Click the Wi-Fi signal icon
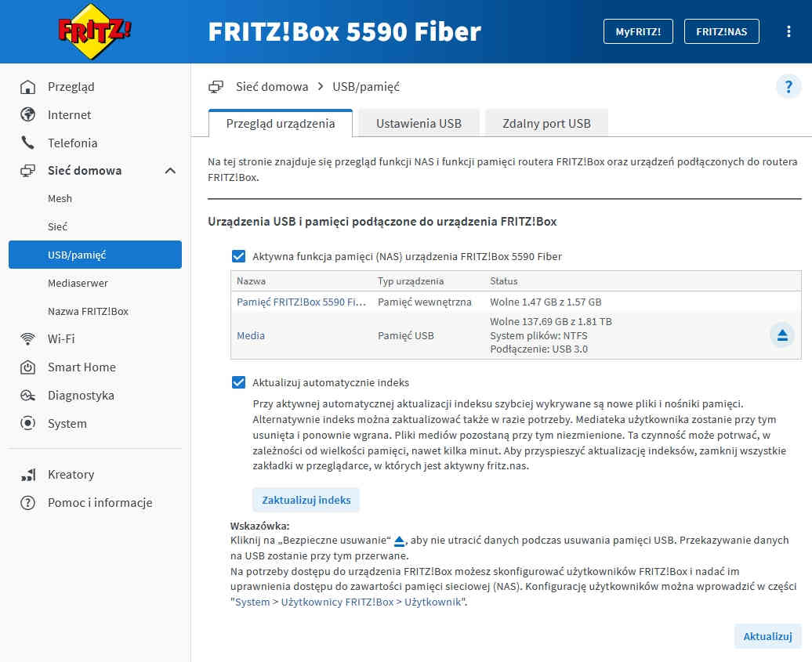Viewport: 812px width, 662px height. click(28, 339)
